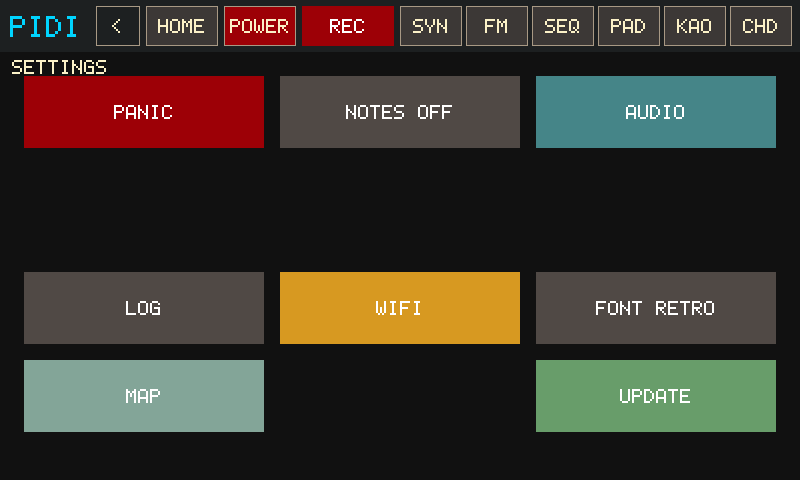Toggle the FONT RETRO option
This screenshot has width=800, height=480.
(656, 308)
